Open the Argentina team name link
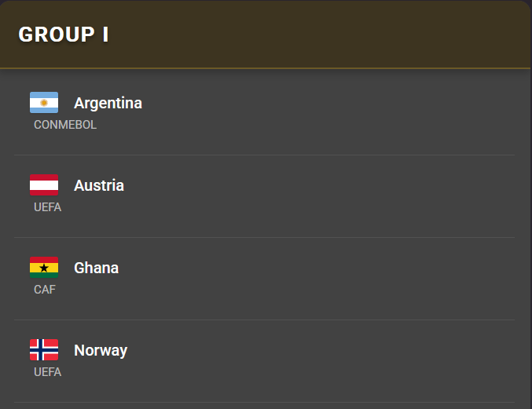The width and height of the screenshot is (532, 409). tap(108, 103)
